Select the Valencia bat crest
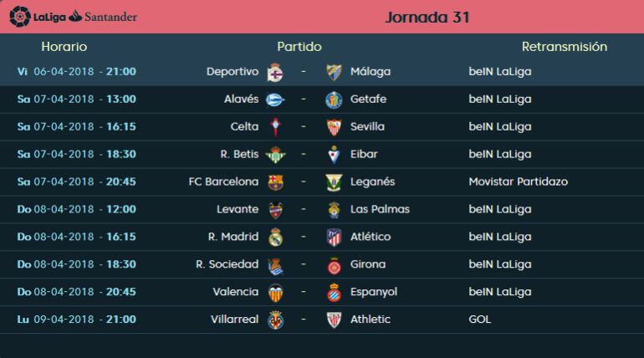The image size is (644, 358). point(275,293)
